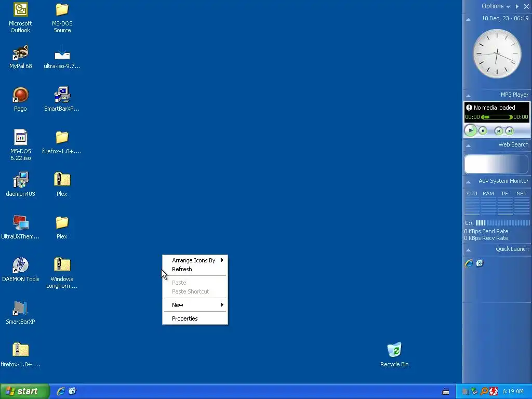Click the 'No media loaded' status text
The width and height of the screenshot is (532, 399).
(495, 108)
